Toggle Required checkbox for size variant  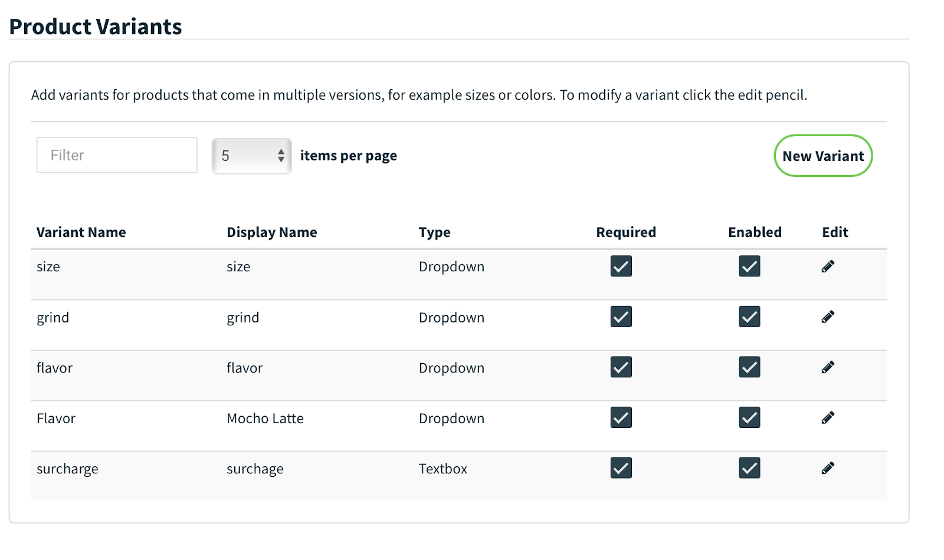point(621,266)
